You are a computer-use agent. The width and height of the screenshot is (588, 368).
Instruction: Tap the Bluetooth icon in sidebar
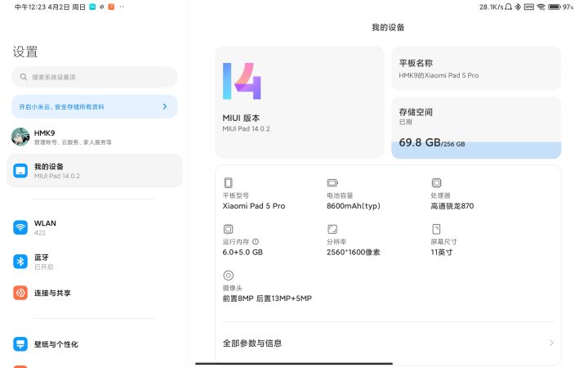[x=20, y=261]
